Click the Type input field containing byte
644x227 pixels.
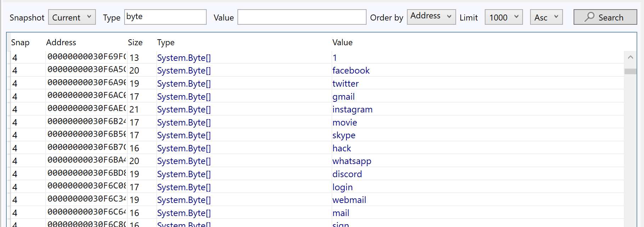pyautogui.click(x=165, y=17)
